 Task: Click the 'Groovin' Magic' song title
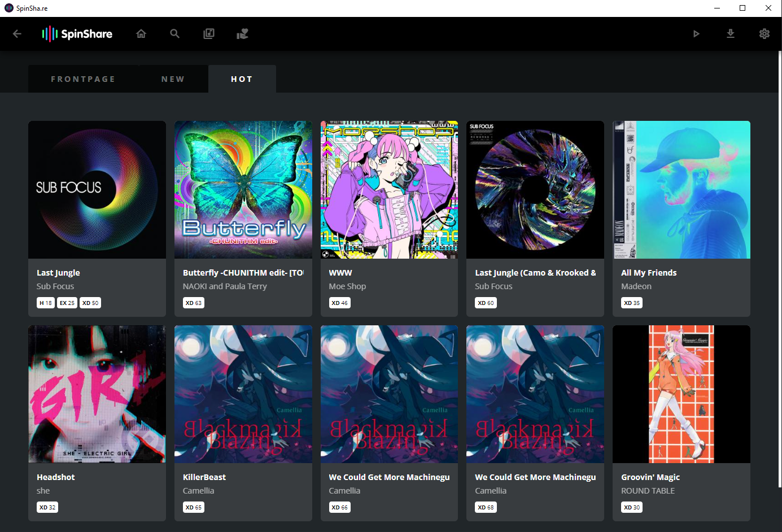[x=650, y=477]
